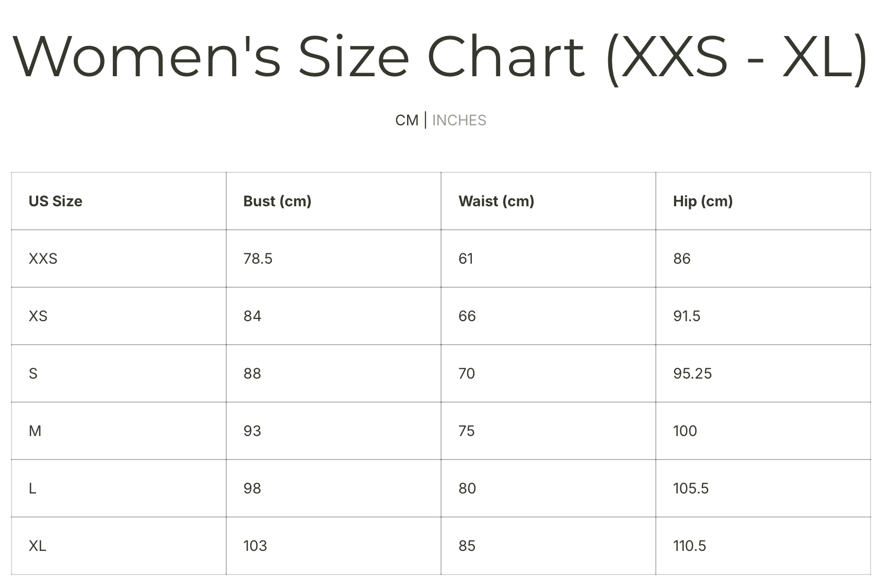The image size is (880, 588).
Task: Select the XS size row label
Action: (38, 316)
